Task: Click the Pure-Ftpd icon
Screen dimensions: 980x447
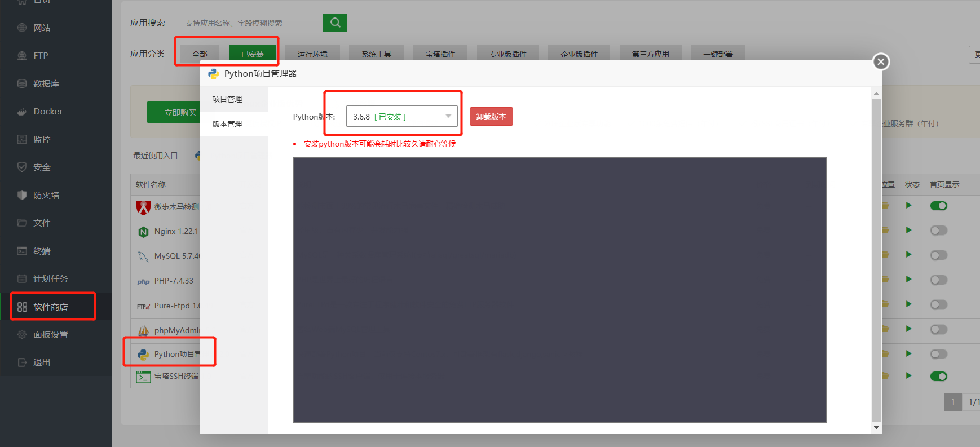Action: coord(143,306)
